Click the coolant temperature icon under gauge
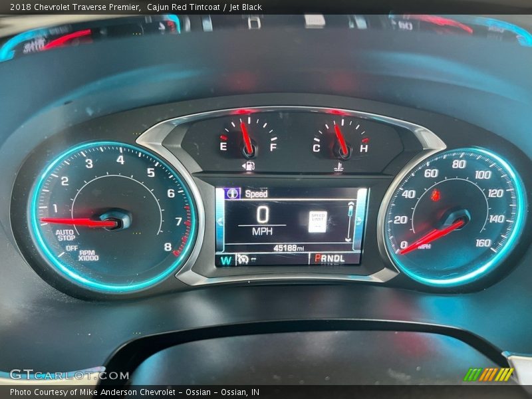 [338, 167]
